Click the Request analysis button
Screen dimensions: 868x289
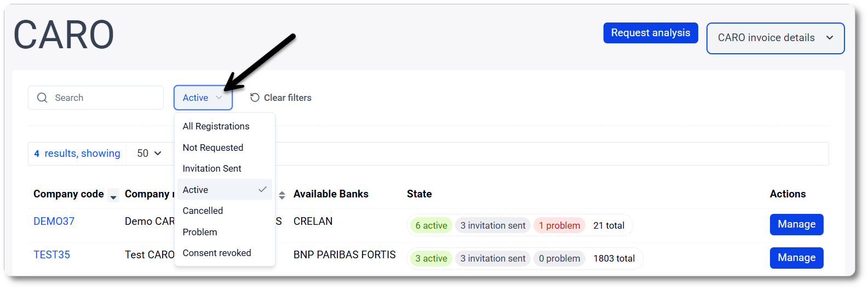(651, 33)
